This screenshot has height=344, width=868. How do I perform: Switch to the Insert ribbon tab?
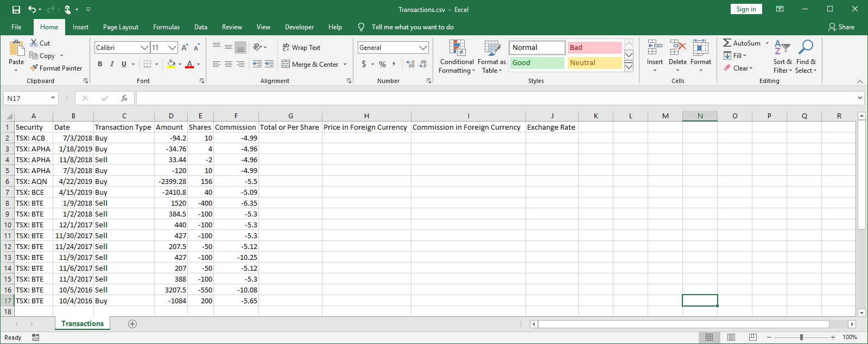80,27
